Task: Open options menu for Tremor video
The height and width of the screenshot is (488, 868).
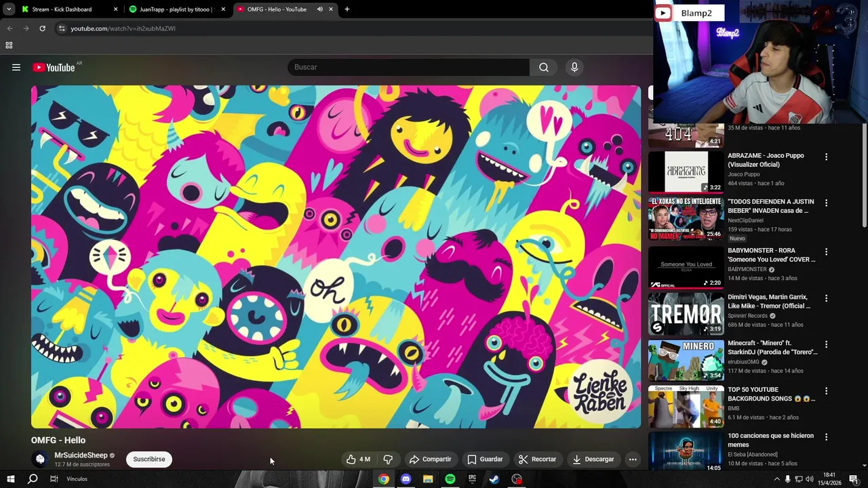Action: [x=826, y=298]
